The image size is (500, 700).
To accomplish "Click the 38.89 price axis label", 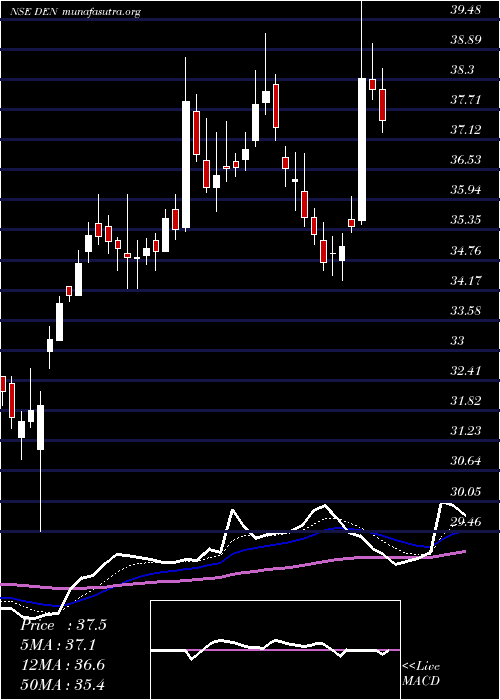I will pyautogui.click(x=465, y=40).
